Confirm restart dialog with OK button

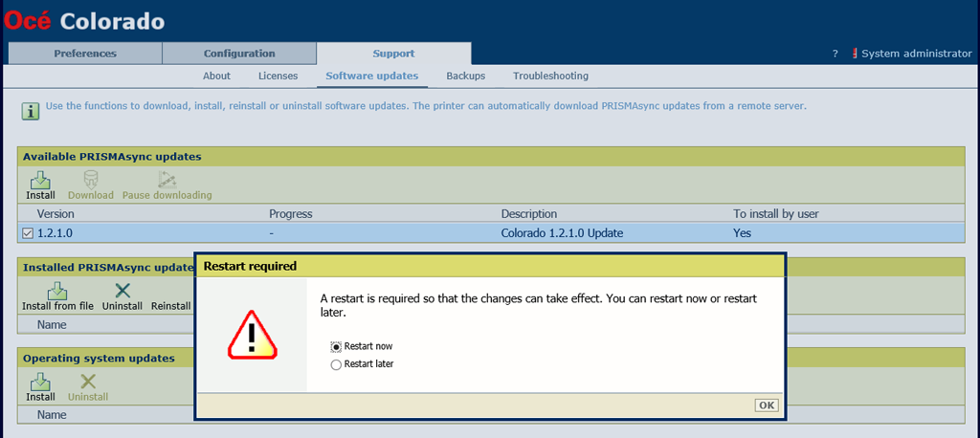tap(767, 405)
